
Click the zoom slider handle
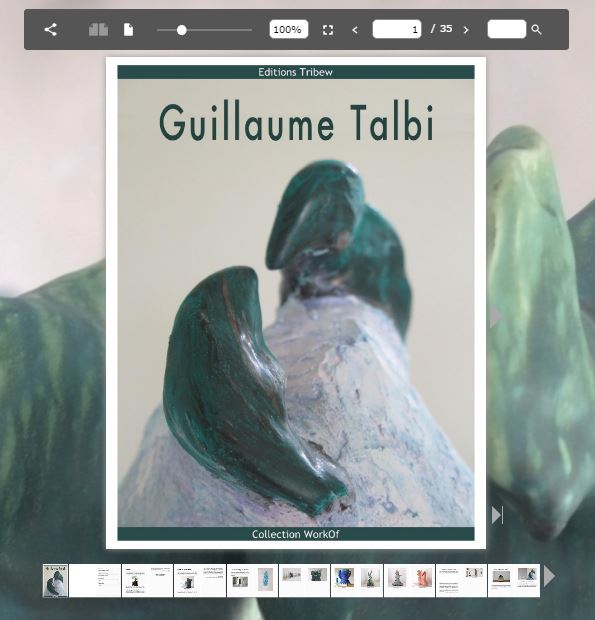point(181,30)
